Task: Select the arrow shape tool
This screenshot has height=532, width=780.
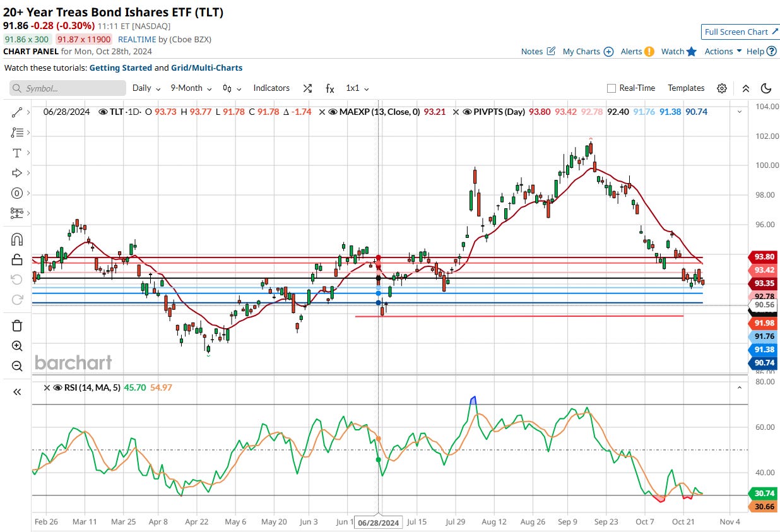Action: point(17,173)
